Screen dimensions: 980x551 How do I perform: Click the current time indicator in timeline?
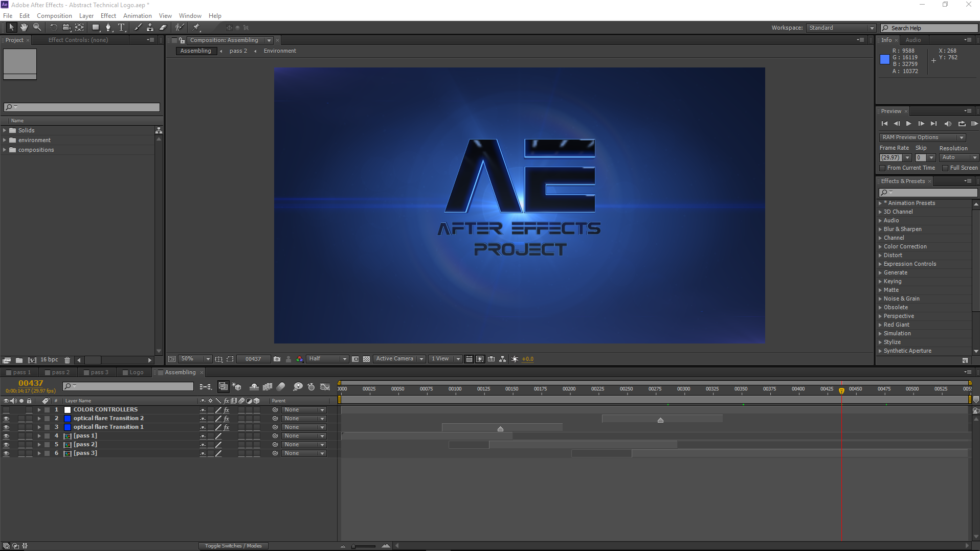pyautogui.click(x=841, y=391)
